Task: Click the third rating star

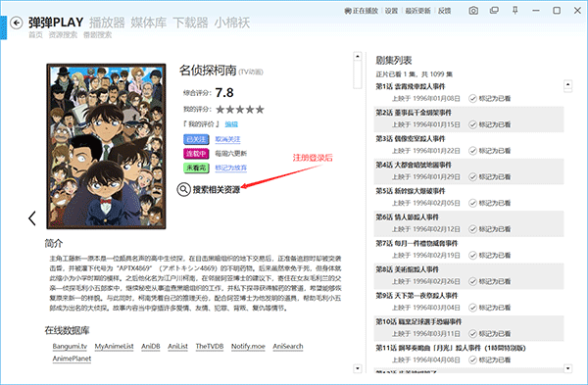Action: tap(240, 110)
